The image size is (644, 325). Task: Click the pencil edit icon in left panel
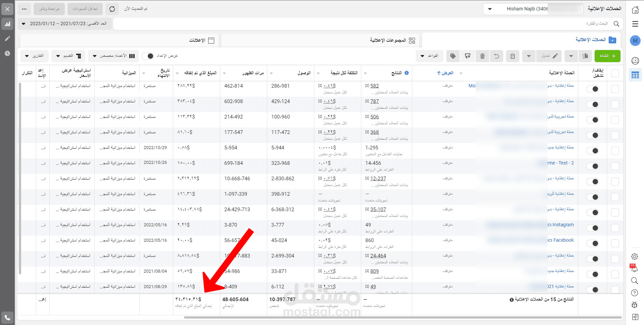pyautogui.click(x=7, y=39)
